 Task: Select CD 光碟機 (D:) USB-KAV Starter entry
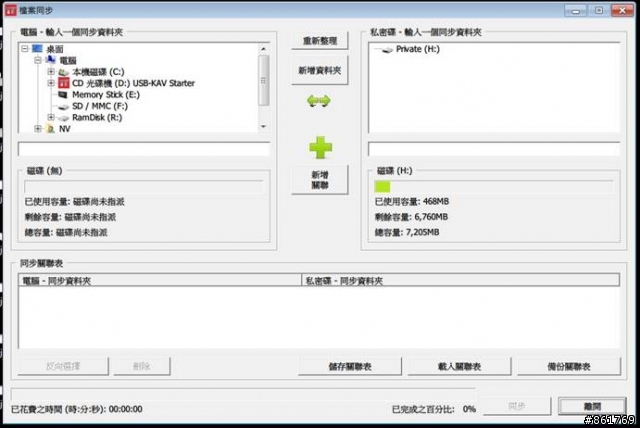[133, 83]
